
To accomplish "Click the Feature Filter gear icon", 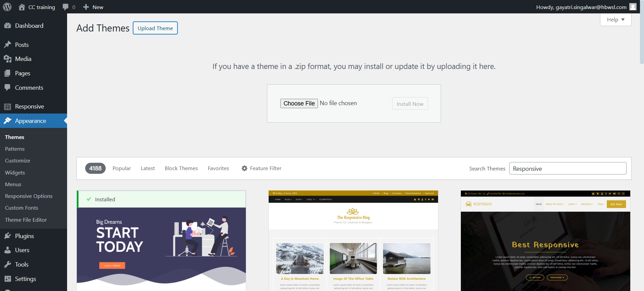I will [245, 168].
